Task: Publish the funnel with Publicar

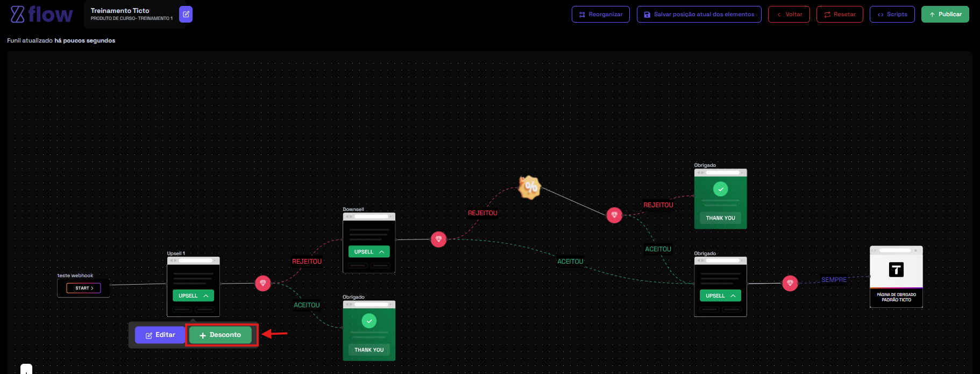Action: pos(945,15)
